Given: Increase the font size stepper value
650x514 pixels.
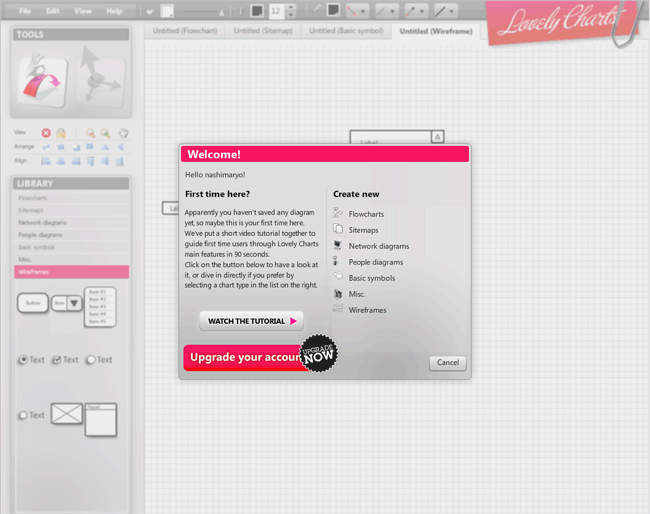Looking at the screenshot, I should pyautogui.click(x=291, y=7).
